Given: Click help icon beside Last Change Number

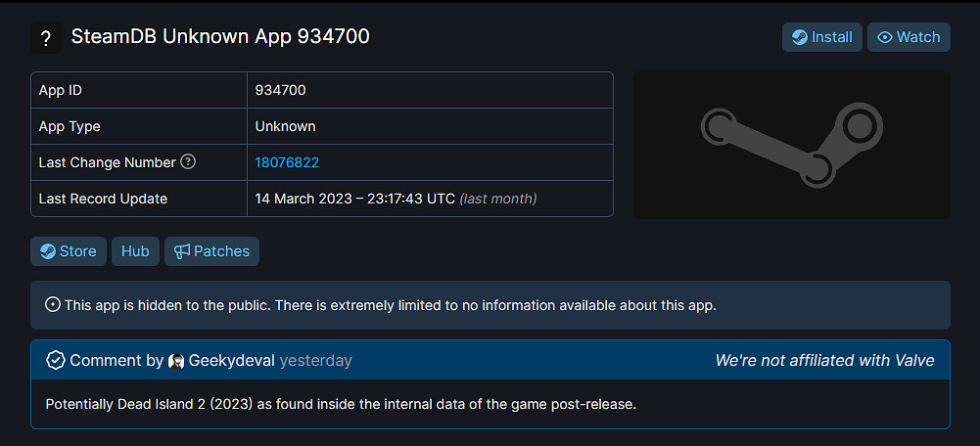Looking at the screenshot, I should click(188, 161).
